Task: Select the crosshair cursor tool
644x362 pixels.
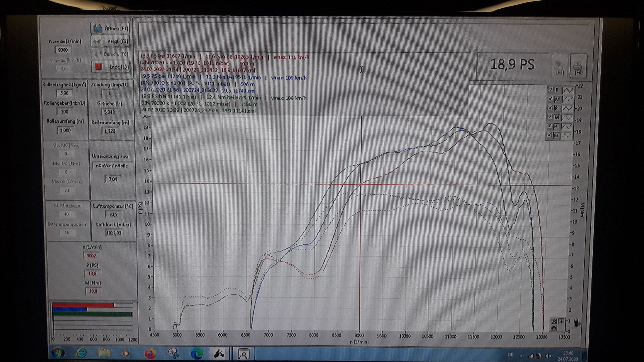Action: pos(561,321)
